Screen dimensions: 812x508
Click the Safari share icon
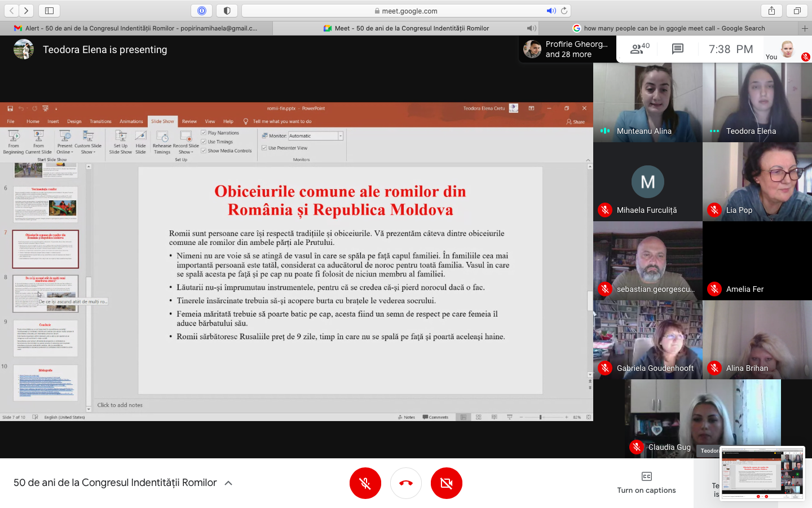coord(771,11)
